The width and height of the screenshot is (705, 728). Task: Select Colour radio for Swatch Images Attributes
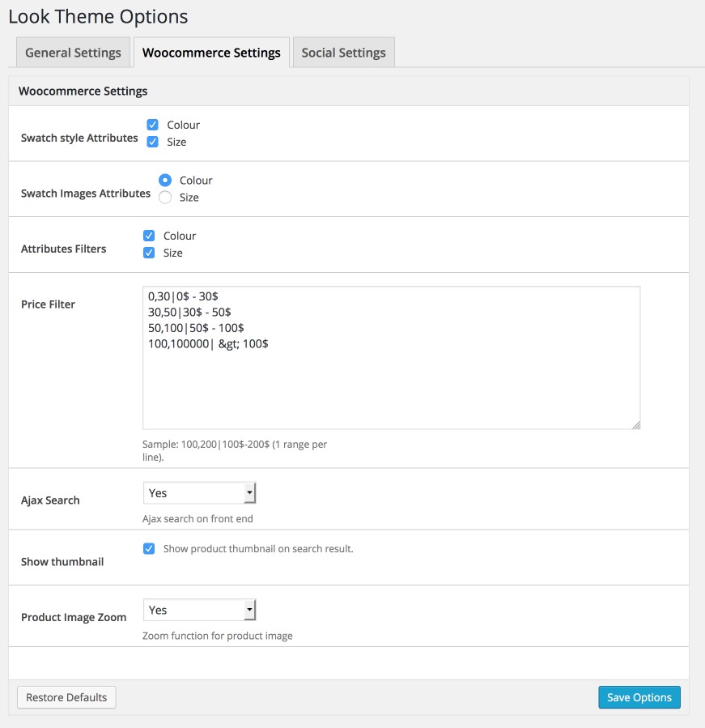pos(165,180)
